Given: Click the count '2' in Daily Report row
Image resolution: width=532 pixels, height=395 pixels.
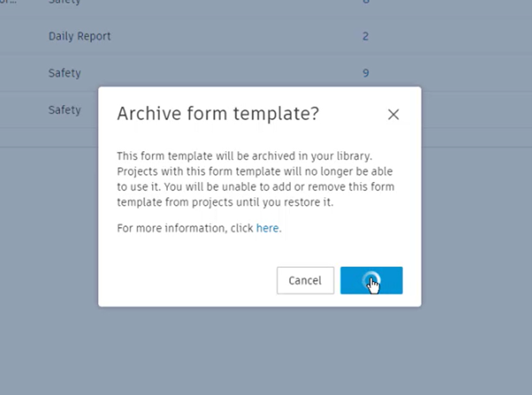Looking at the screenshot, I should point(365,36).
